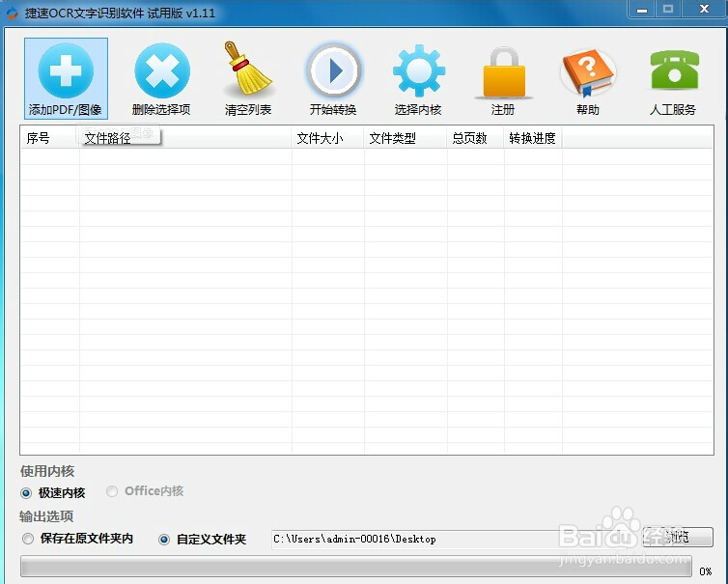Maximize the OCR software window
This screenshot has height=584, width=728.
point(668,9)
